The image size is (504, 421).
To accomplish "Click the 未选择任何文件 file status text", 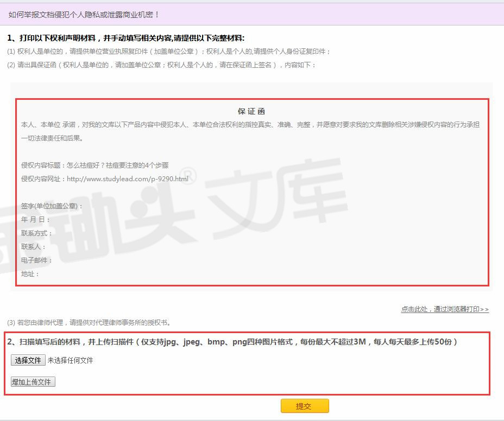I will 71,360.
